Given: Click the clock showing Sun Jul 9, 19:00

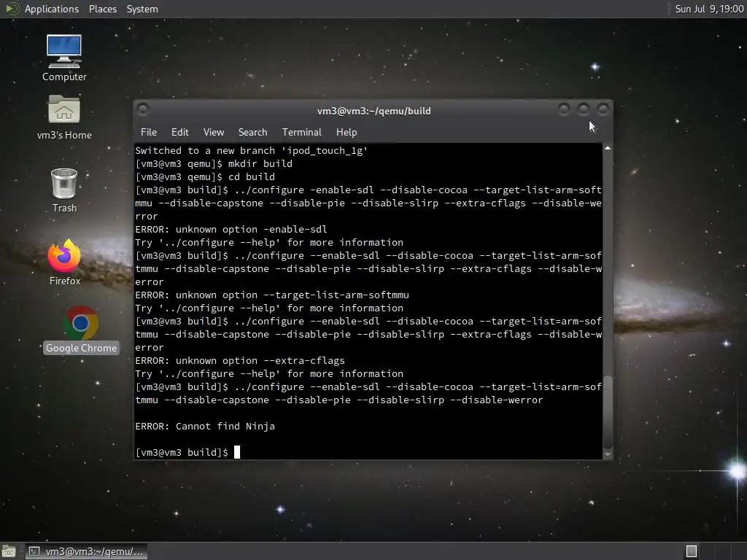Looking at the screenshot, I should pos(709,9).
